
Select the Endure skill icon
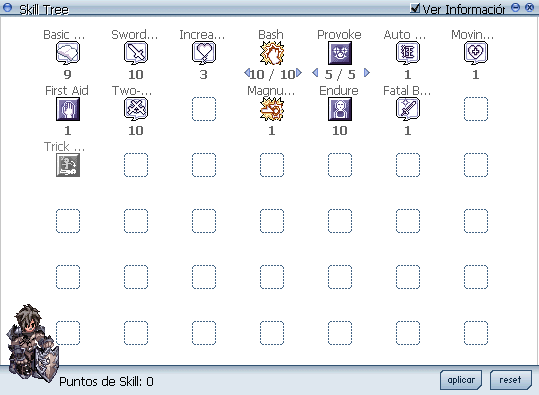[340, 109]
